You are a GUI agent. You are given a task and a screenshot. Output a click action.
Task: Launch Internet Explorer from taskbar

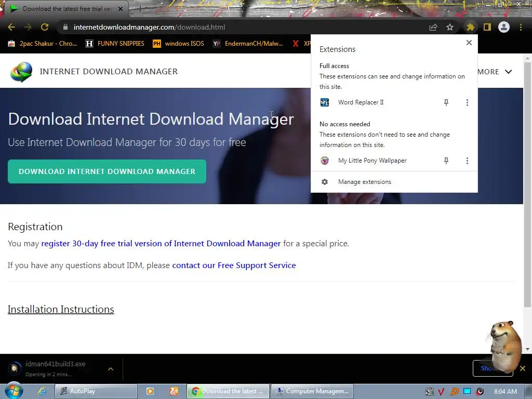tap(42, 391)
